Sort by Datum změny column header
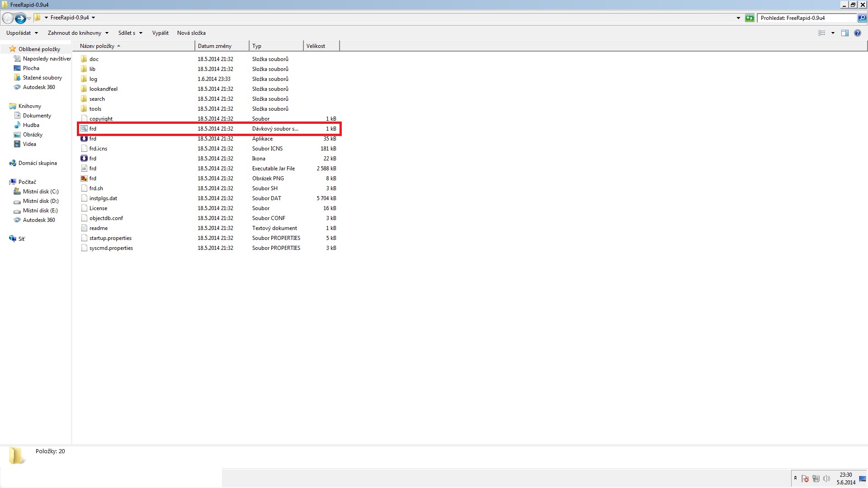 [214, 46]
